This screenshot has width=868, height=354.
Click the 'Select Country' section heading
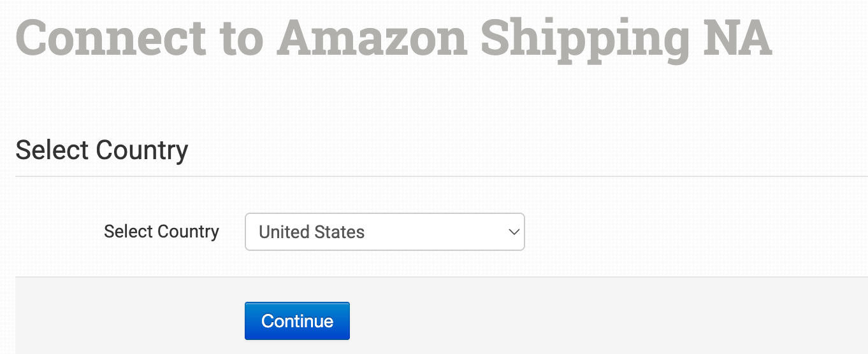pos(102,150)
